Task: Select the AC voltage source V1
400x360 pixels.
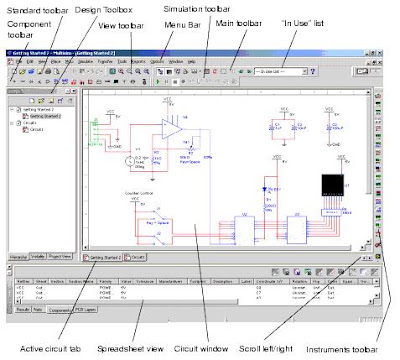Action: pos(129,161)
